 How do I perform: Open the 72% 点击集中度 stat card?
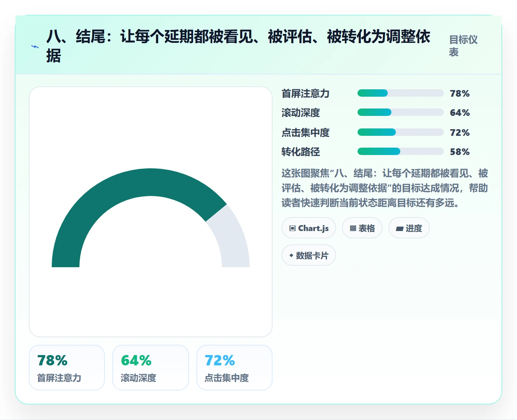[234, 368]
